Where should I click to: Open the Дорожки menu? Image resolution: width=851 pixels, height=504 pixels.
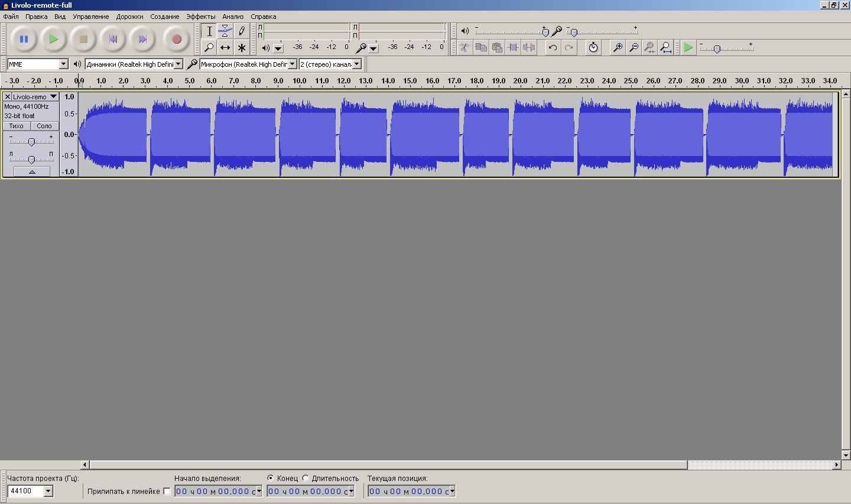[x=129, y=17]
